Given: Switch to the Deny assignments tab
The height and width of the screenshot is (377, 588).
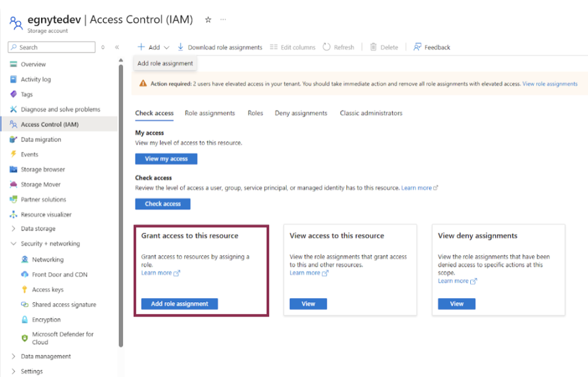Looking at the screenshot, I should 301,113.
